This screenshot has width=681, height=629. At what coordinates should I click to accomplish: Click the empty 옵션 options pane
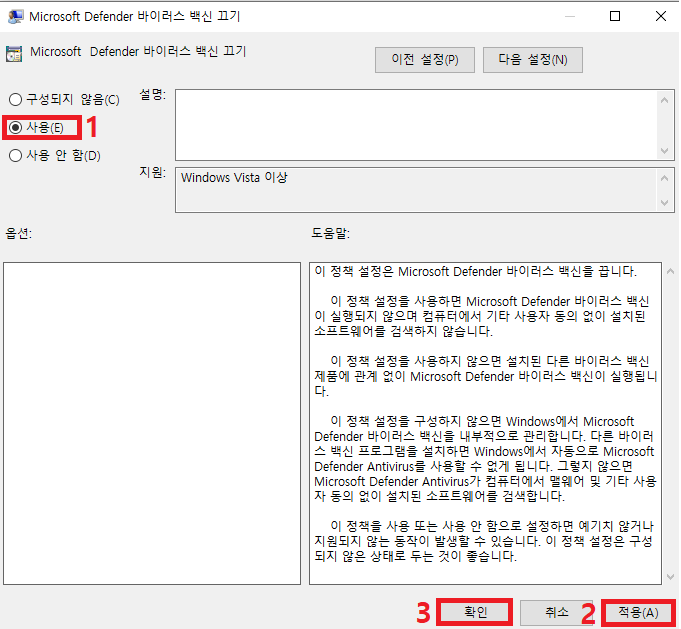click(152, 423)
